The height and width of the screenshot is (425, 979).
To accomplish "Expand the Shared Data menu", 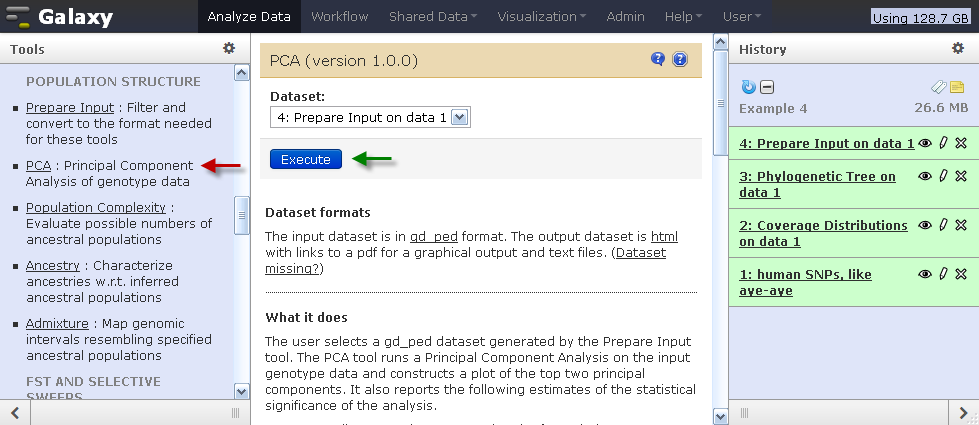I will [433, 16].
